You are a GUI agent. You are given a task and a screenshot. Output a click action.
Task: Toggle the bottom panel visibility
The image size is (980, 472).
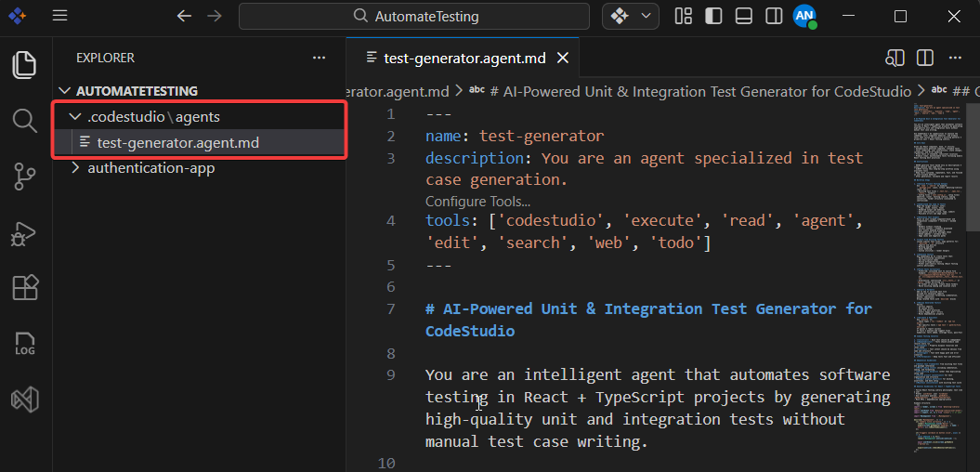click(x=743, y=16)
